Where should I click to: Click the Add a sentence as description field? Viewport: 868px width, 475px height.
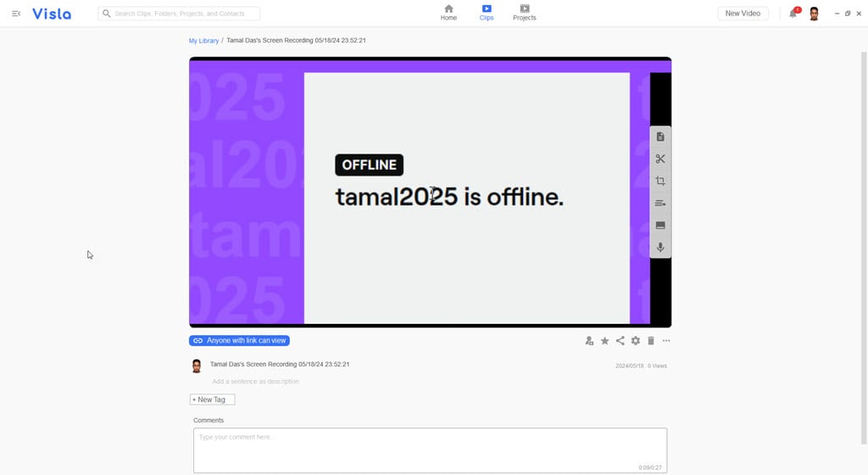tap(255, 382)
